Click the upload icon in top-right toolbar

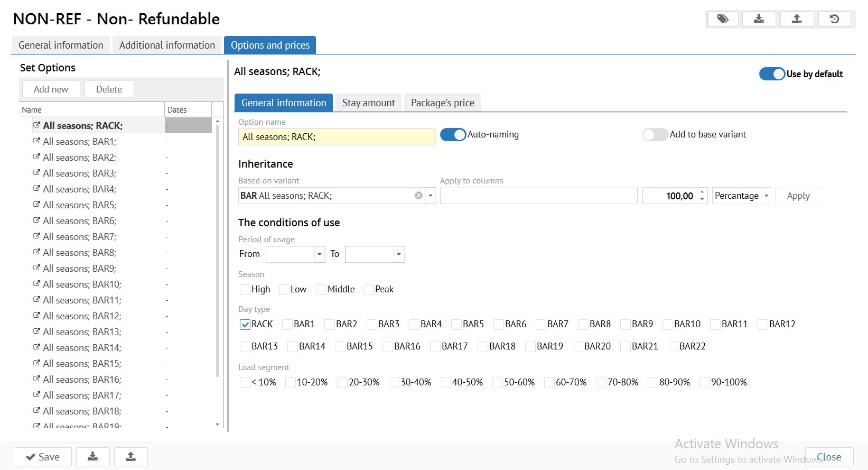(x=797, y=19)
